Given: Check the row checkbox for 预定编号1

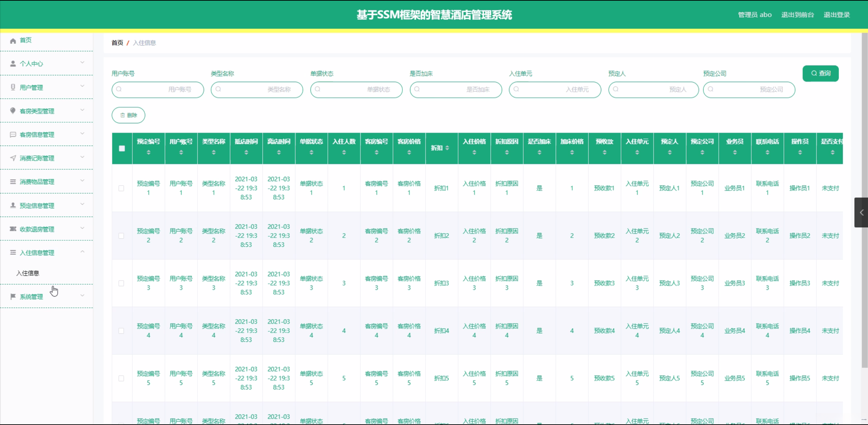Looking at the screenshot, I should click(121, 188).
